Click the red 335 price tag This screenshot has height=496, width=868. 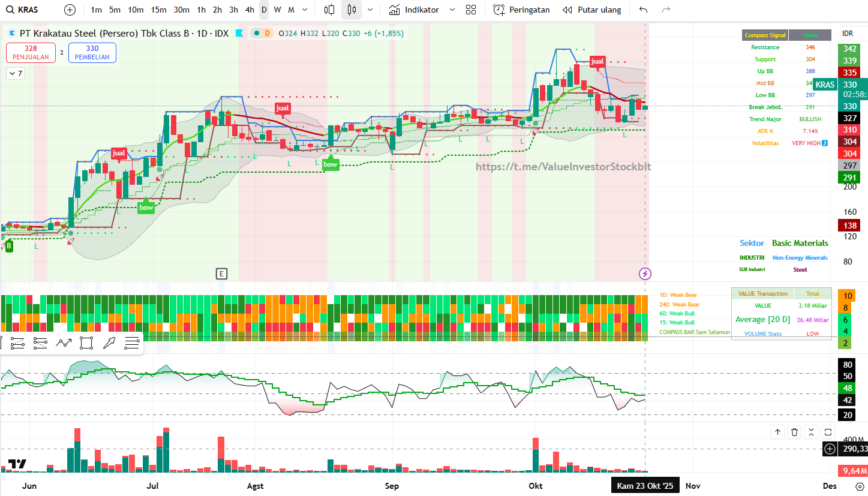click(x=849, y=73)
